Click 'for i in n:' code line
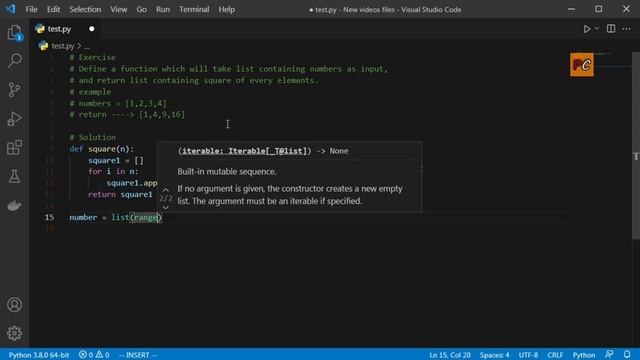The width and height of the screenshot is (640, 360). pyautogui.click(x=113, y=172)
